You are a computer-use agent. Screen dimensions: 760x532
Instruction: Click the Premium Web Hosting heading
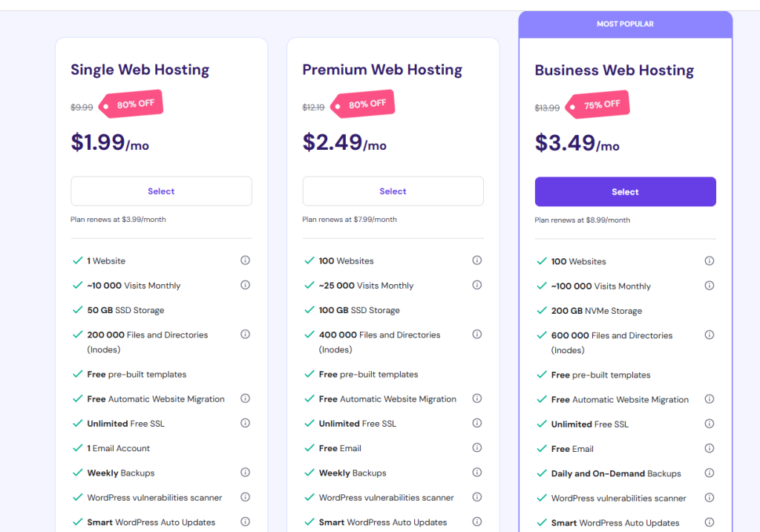(x=382, y=70)
